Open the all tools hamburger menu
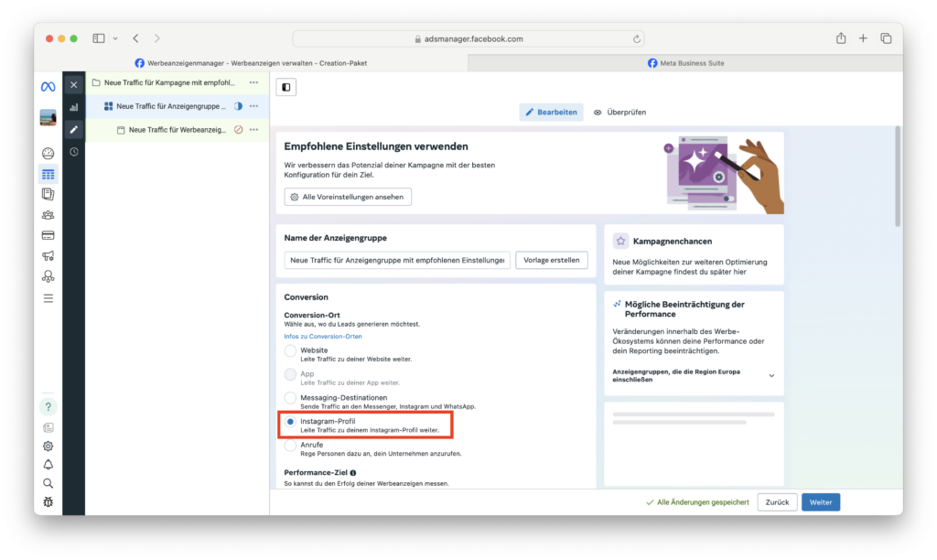This screenshot has height=560, width=937. click(48, 298)
